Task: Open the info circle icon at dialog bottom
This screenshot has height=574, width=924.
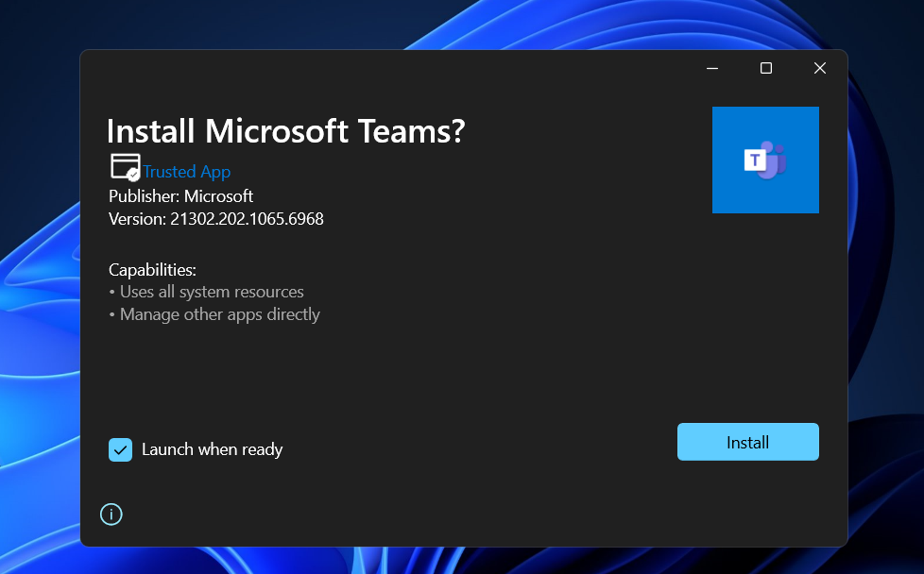Action: pyautogui.click(x=111, y=515)
